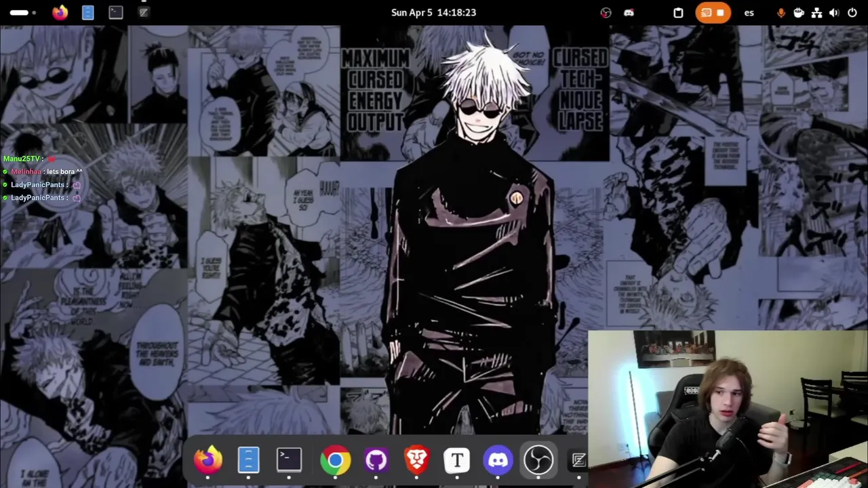Image resolution: width=868 pixels, height=488 pixels.
Task: Open the clipboard indicator in the top bar
Action: point(678,12)
